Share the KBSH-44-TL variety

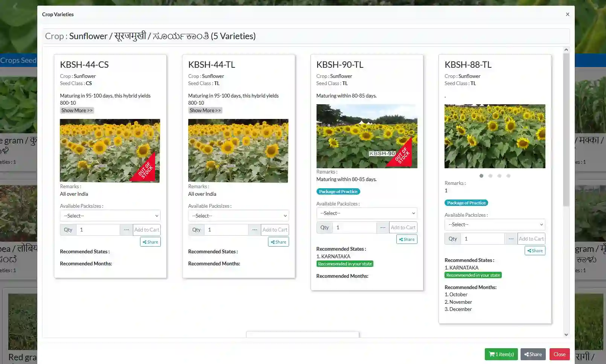(279, 242)
